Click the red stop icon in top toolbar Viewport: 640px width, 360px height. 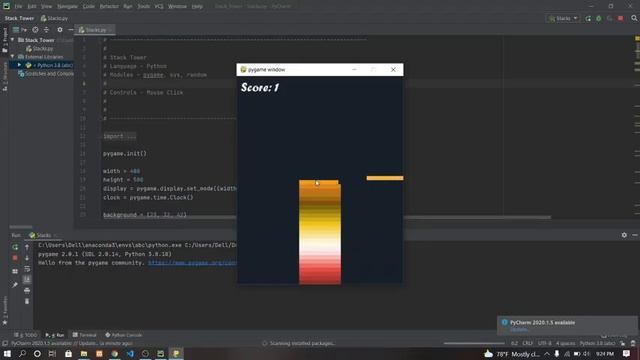pos(620,18)
